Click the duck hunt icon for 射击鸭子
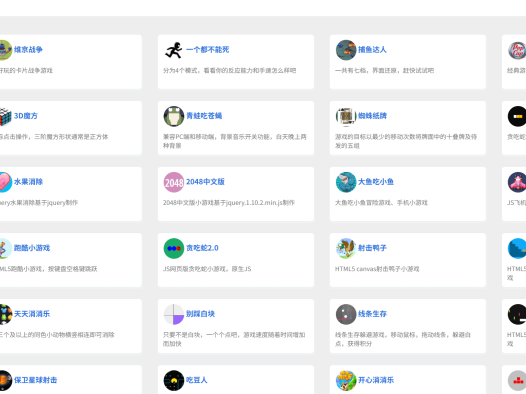This screenshot has height=394, width=526. pos(346,248)
